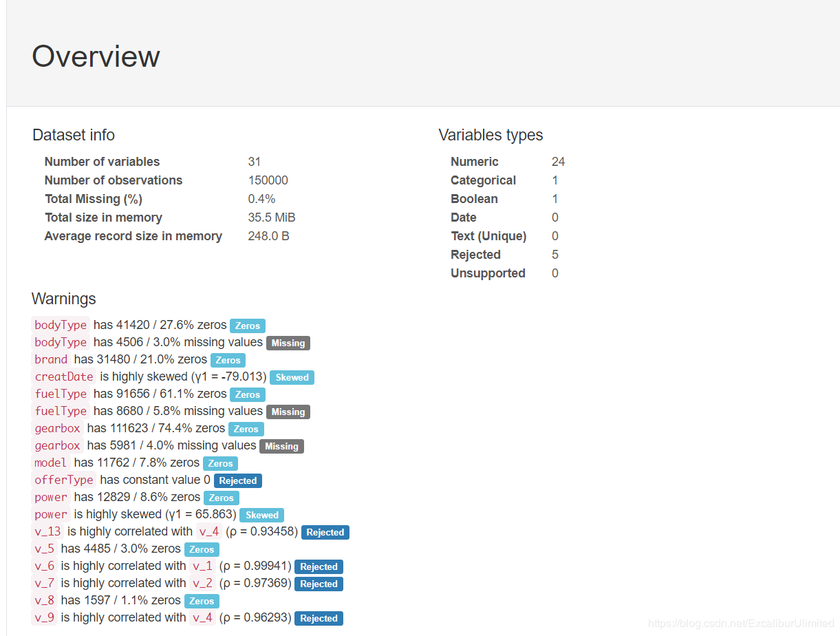Click the v_13 variable link
This screenshot has height=636, width=840.
pos(47,531)
